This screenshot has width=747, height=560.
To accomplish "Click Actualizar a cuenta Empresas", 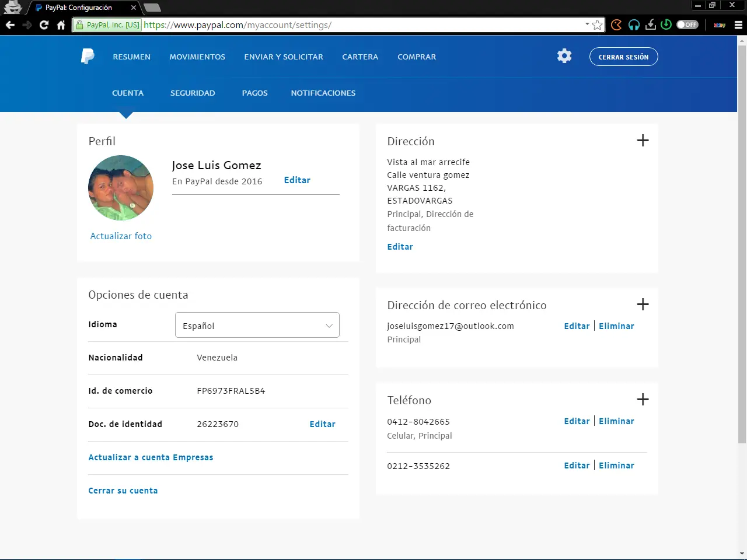I will (x=151, y=457).
